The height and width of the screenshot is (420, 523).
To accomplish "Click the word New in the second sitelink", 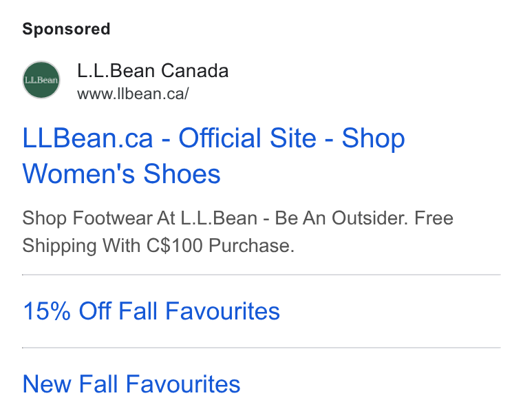I will tap(47, 384).
